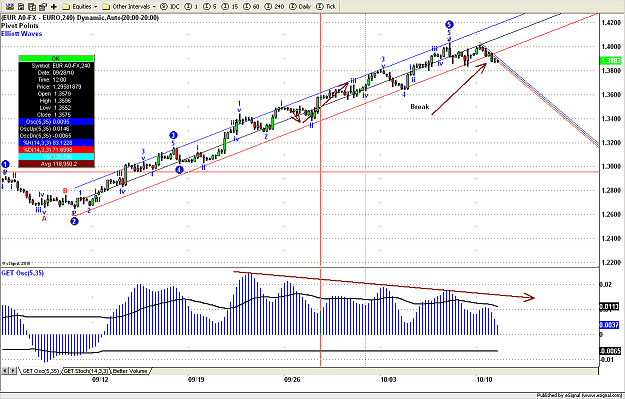Click the circled wave 1 label at left

[5, 164]
